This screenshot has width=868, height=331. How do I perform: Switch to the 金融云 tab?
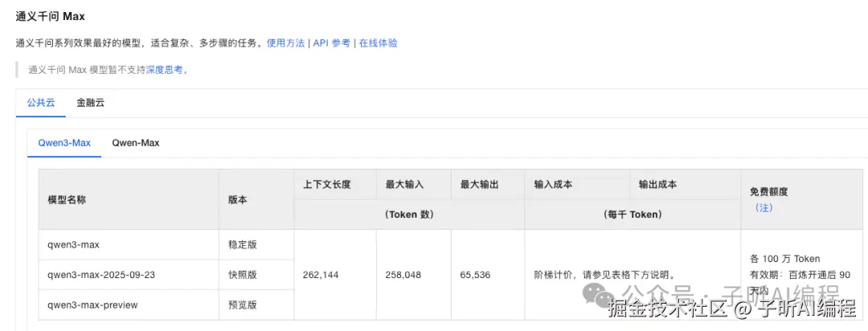tap(90, 103)
